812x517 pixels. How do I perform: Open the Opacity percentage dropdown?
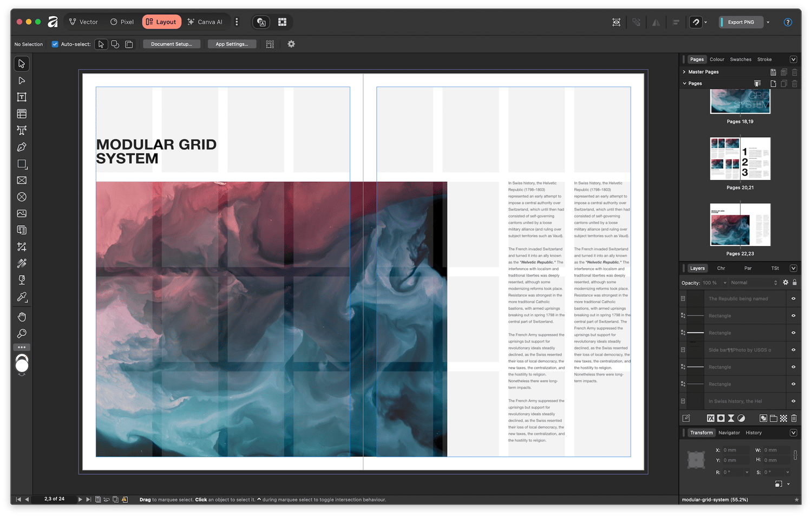(x=725, y=283)
